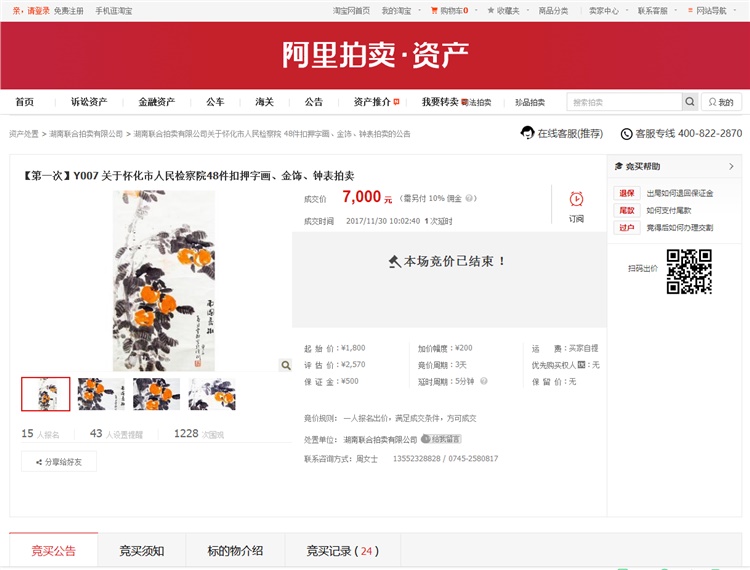Screen dimensions: 750x570
Task: Click the 搜索拍卖 search input field
Action: point(624,102)
